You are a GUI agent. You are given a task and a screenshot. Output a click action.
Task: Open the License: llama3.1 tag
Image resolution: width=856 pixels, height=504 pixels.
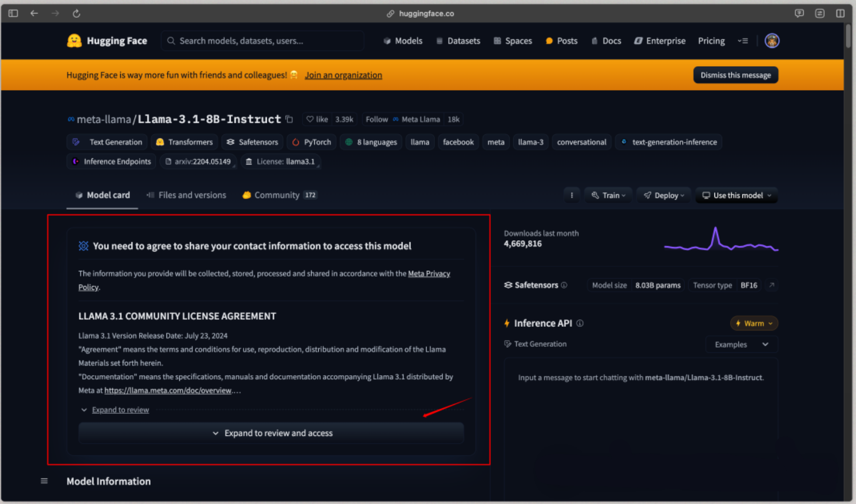[x=280, y=161]
